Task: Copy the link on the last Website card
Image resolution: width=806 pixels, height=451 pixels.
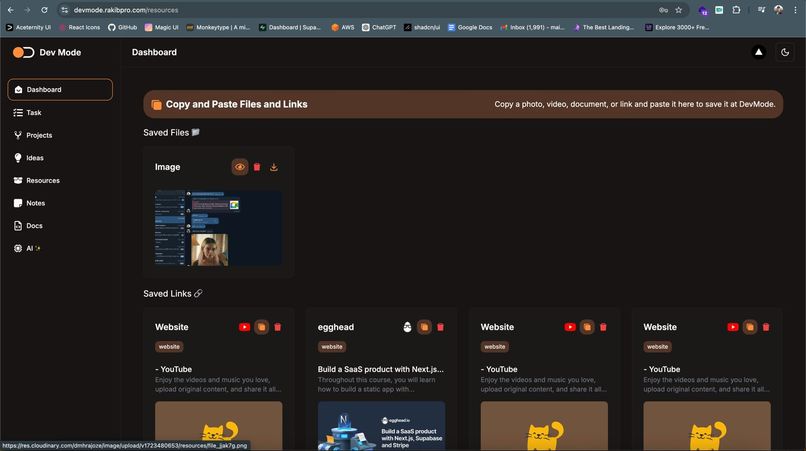Action: pos(750,327)
